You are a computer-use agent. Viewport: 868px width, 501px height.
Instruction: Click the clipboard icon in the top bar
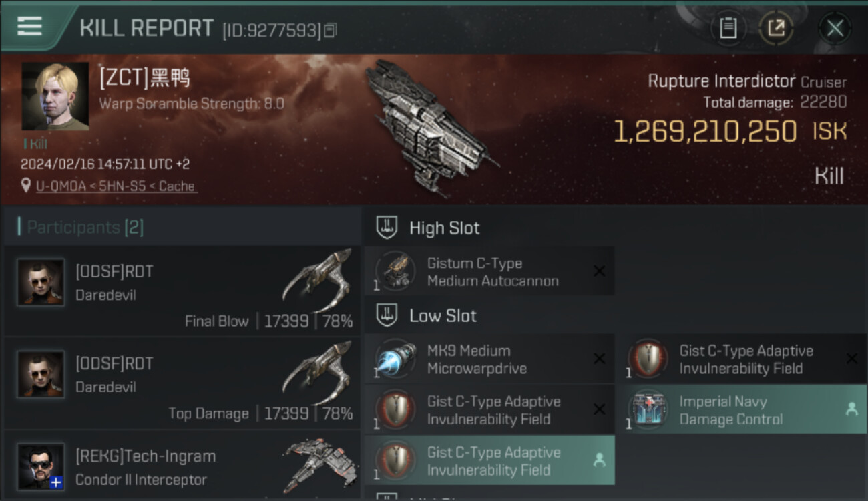[x=728, y=28]
